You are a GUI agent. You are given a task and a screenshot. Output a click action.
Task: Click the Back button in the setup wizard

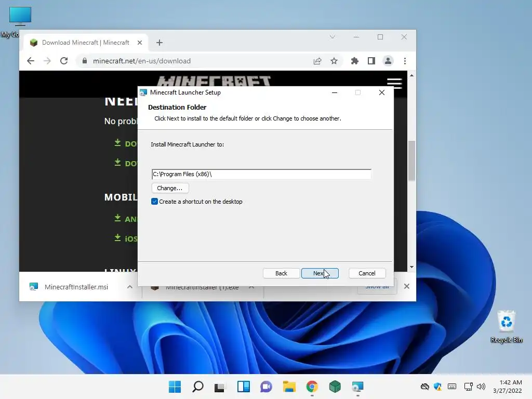pyautogui.click(x=281, y=273)
